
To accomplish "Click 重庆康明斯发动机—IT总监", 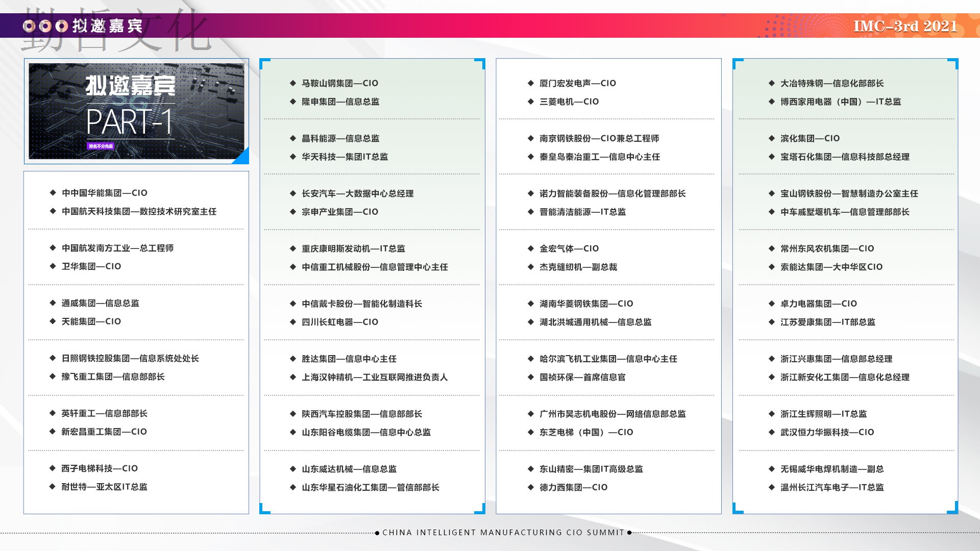I will point(353,248).
